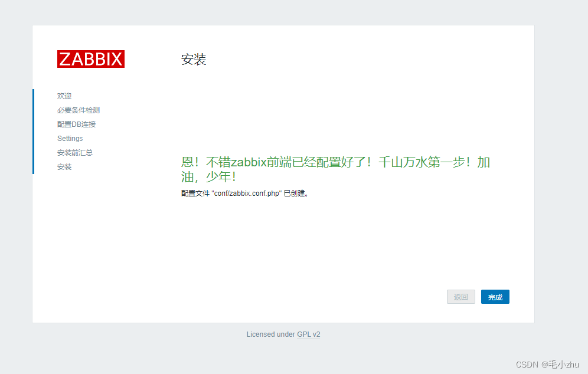
Task: Select the 欢迎 step in the sidebar
Action: pos(64,96)
